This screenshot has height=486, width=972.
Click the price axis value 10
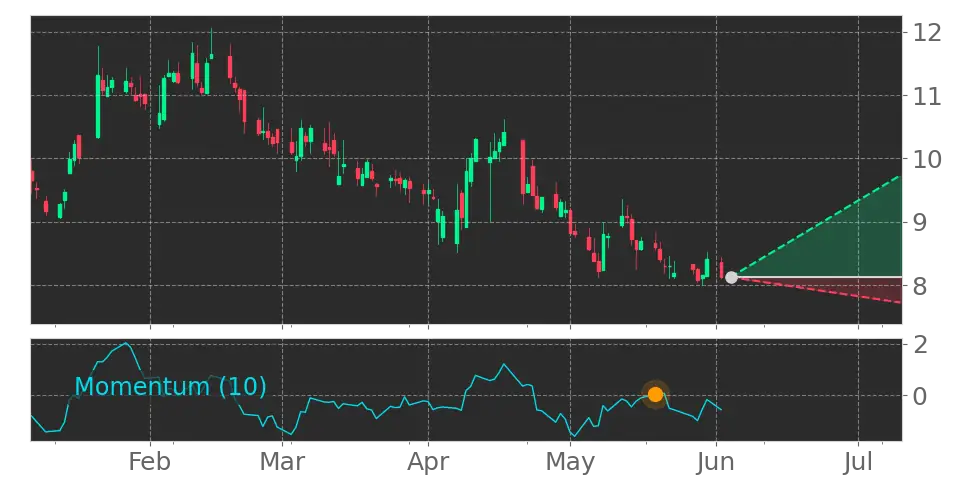click(927, 159)
